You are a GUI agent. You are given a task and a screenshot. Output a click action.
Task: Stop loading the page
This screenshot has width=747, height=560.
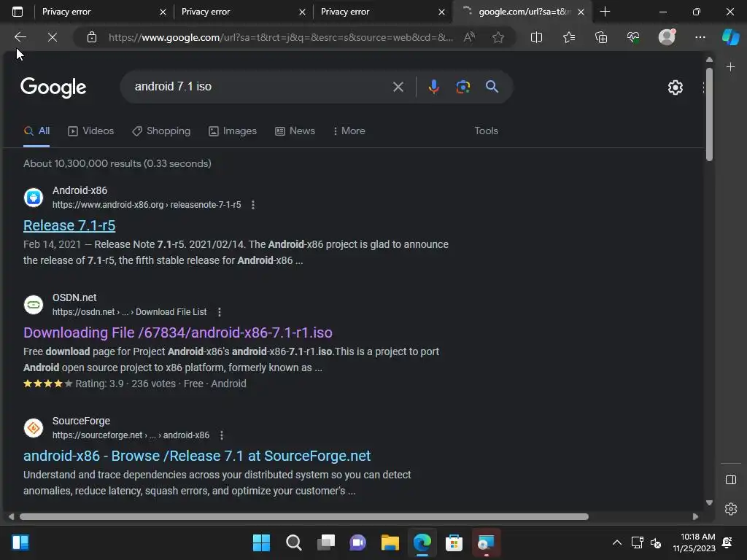tap(53, 37)
